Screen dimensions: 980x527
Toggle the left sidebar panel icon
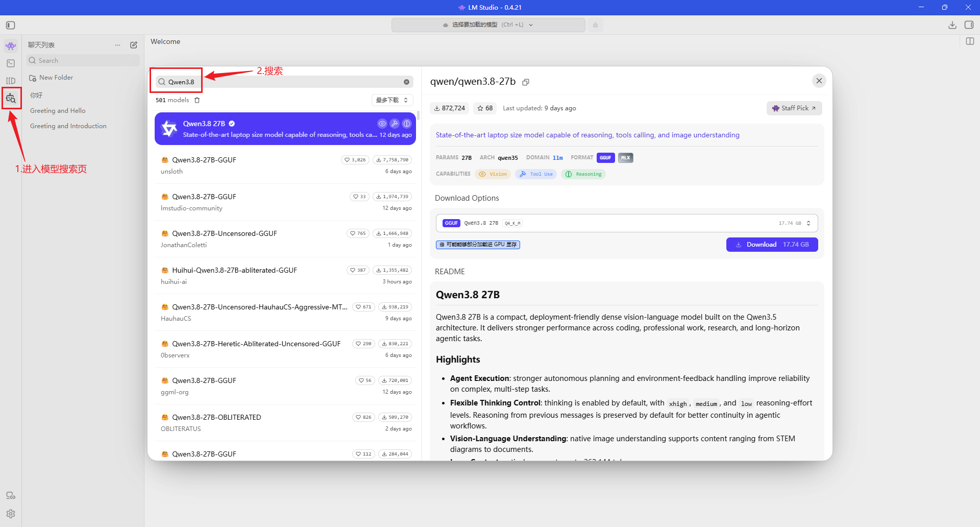click(x=11, y=25)
